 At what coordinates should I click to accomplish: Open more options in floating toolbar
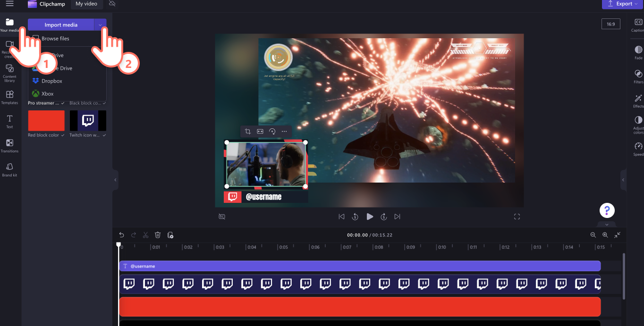(284, 131)
